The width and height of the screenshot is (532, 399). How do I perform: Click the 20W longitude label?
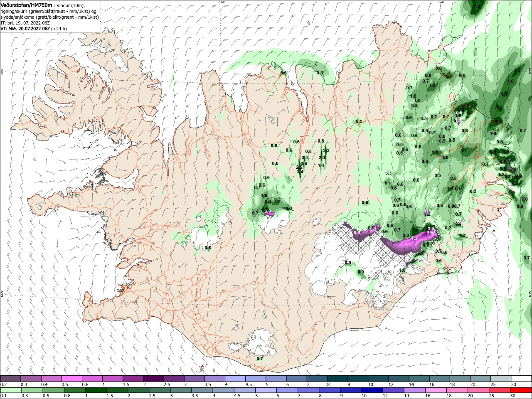click(x=221, y=2)
